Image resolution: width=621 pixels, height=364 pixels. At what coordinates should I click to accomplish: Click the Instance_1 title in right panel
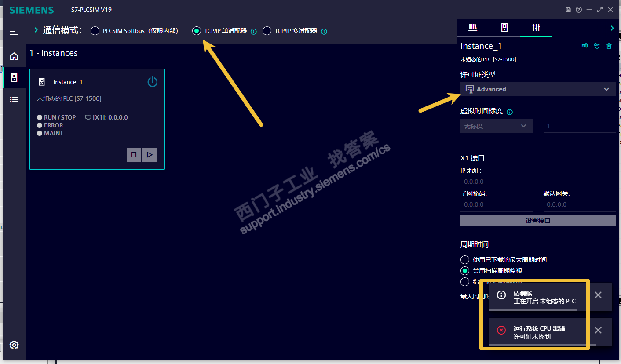(x=481, y=46)
